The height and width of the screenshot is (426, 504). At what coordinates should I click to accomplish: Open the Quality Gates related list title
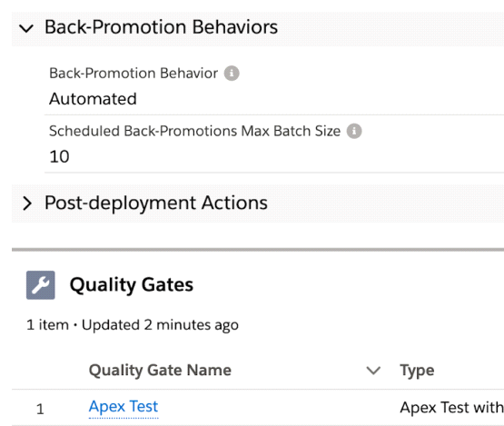pos(132,285)
